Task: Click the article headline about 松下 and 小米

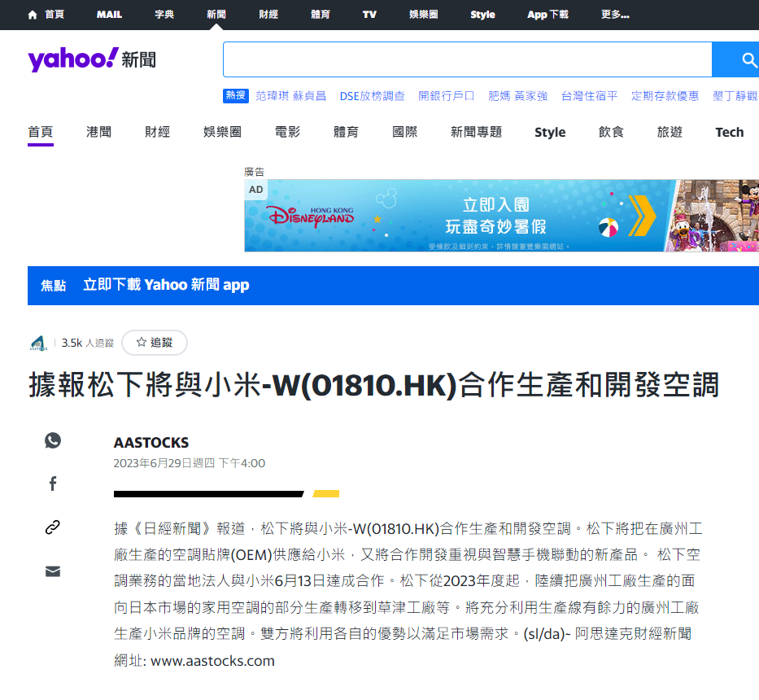Action: click(x=373, y=385)
